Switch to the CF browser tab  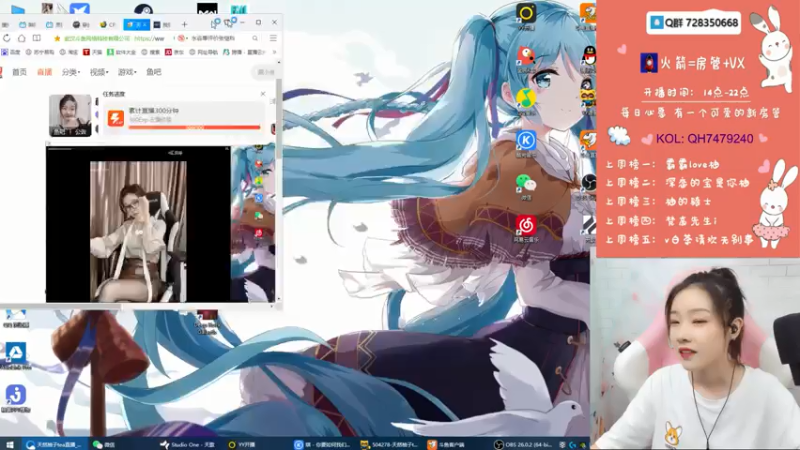click(108, 24)
